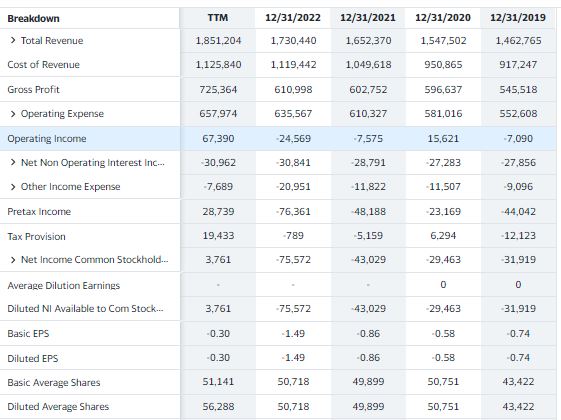Select the TTM column header
The image size is (561, 420).
click(x=218, y=18)
